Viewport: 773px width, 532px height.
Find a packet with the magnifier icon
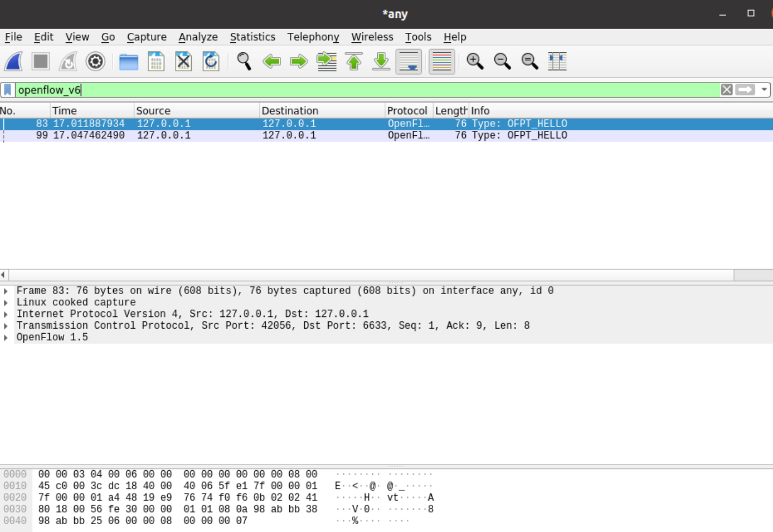pyautogui.click(x=244, y=61)
